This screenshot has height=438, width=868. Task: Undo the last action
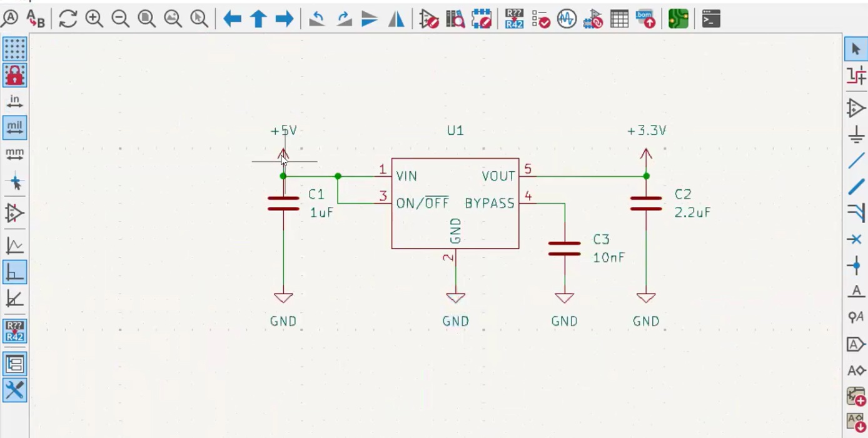pos(316,19)
